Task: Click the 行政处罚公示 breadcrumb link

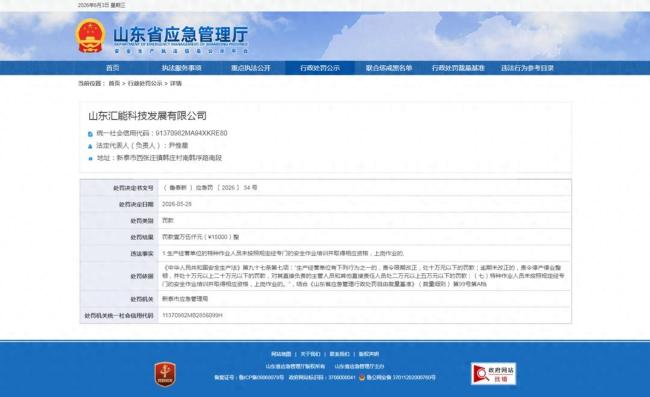Action: coord(145,83)
